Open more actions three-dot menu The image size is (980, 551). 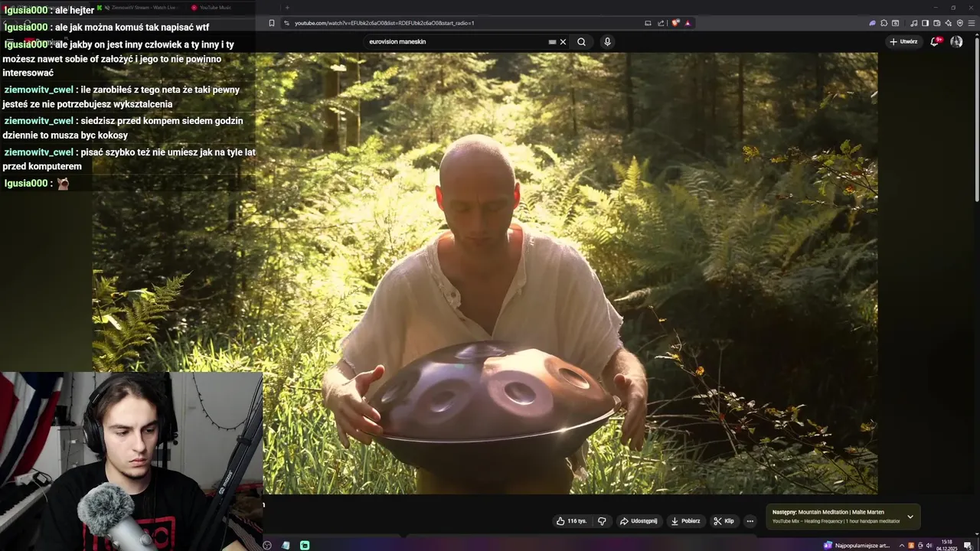[750, 521]
